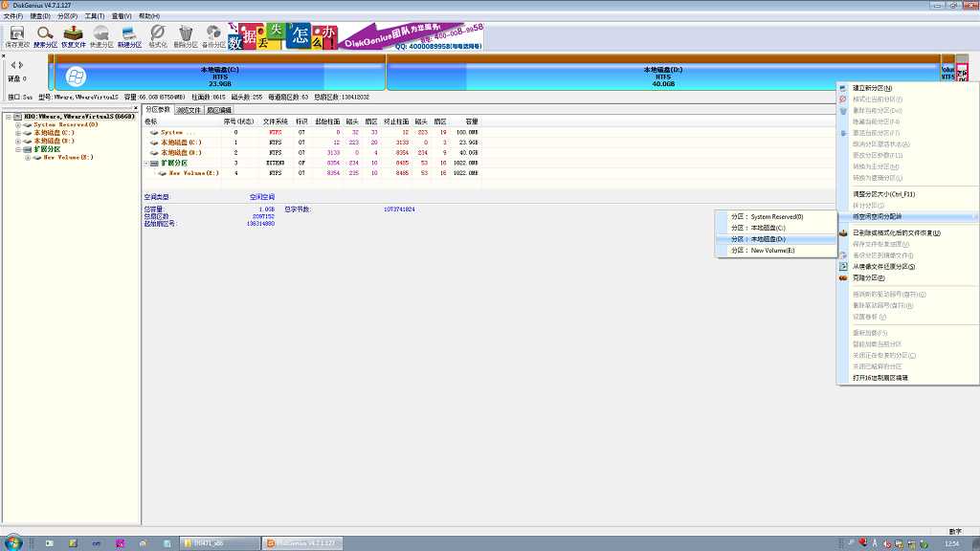Click the 新建分区 new partition toolbar icon
Viewport: 980px width, 551px height.
(129, 36)
